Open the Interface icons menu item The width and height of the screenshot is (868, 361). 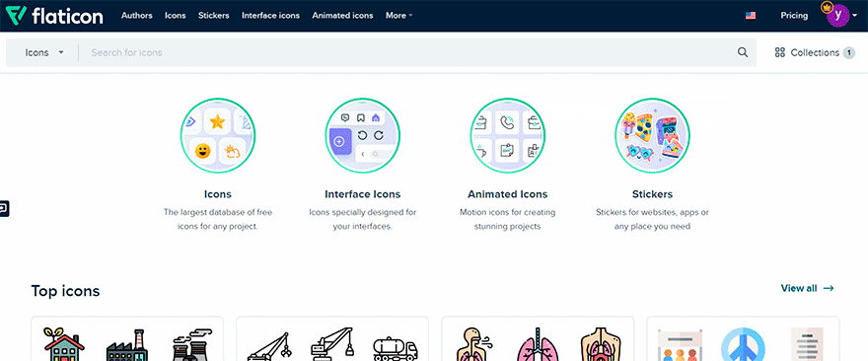coord(270,16)
